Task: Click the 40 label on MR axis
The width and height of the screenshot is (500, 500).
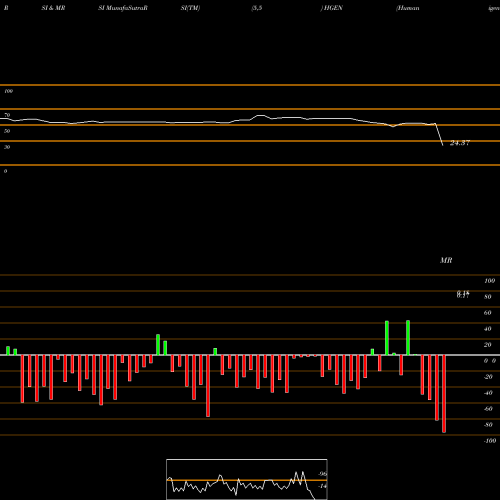Action: (487, 329)
